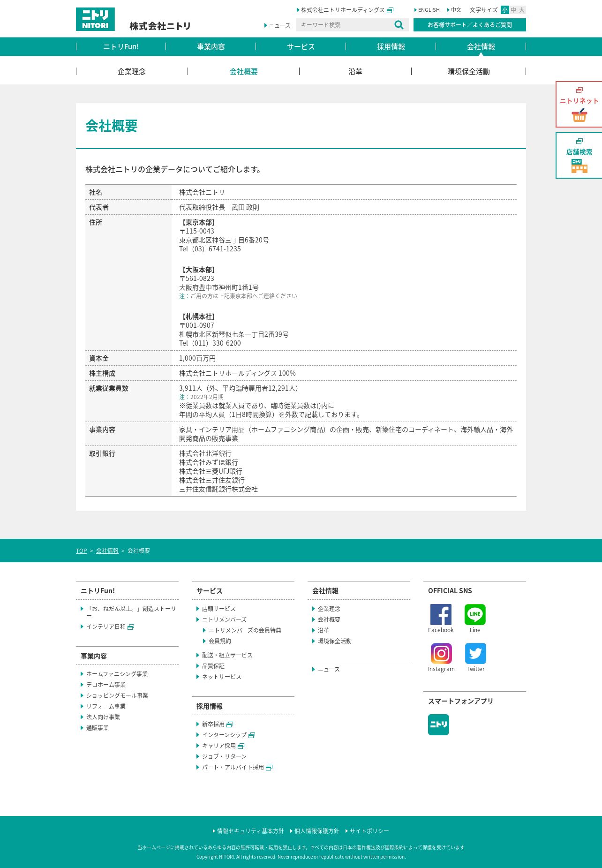Open footer link 品質保証

click(213, 666)
